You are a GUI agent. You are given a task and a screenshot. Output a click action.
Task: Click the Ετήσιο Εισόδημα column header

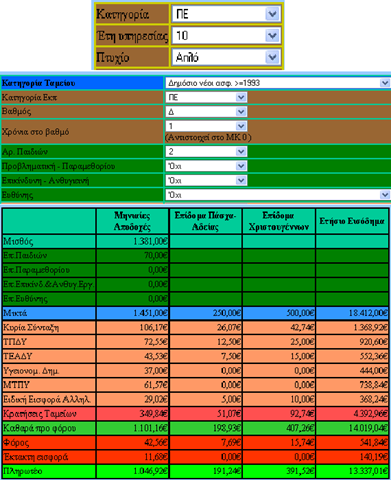(352, 221)
